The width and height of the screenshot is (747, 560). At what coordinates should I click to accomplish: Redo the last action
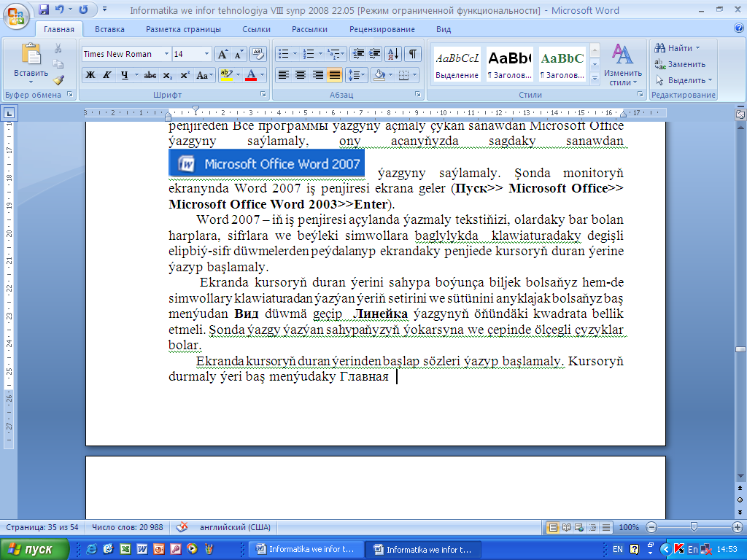[83, 9]
